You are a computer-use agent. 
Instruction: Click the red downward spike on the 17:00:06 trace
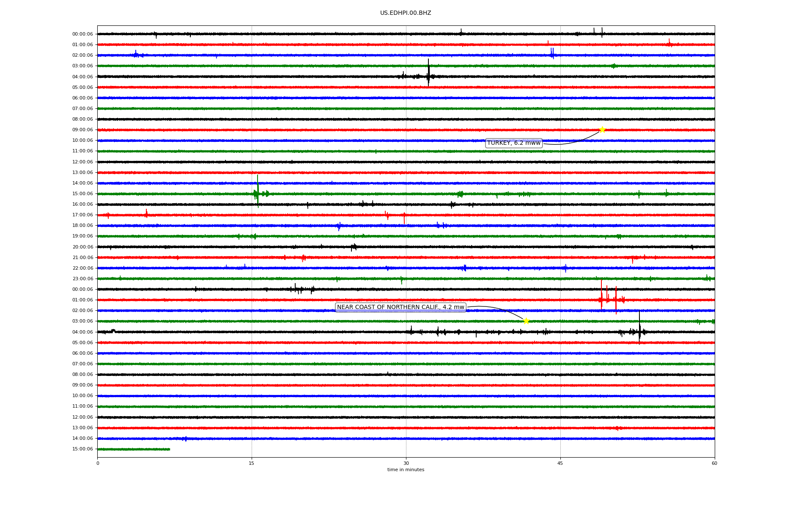click(x=404, y=218)
